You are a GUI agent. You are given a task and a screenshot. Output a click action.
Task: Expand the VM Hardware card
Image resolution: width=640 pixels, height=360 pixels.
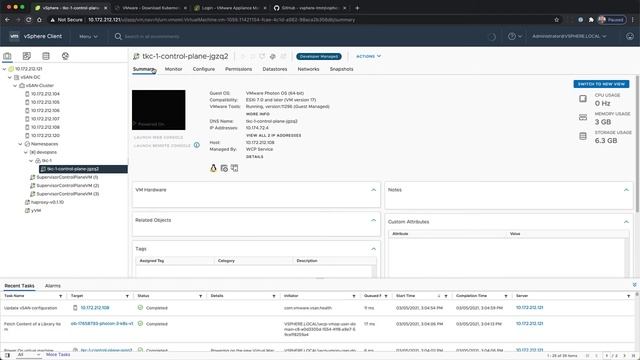[373, 190]
